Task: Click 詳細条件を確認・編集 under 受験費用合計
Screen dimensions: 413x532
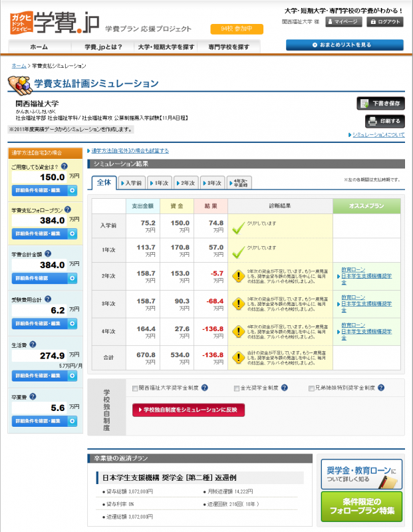Action: pyautogui.click(x=45, y=324)
